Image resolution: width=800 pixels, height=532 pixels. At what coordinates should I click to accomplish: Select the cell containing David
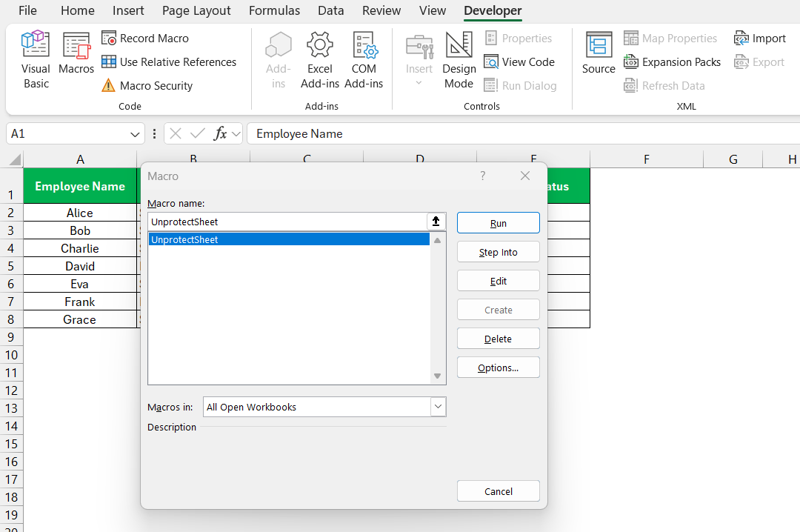[80, 267]
